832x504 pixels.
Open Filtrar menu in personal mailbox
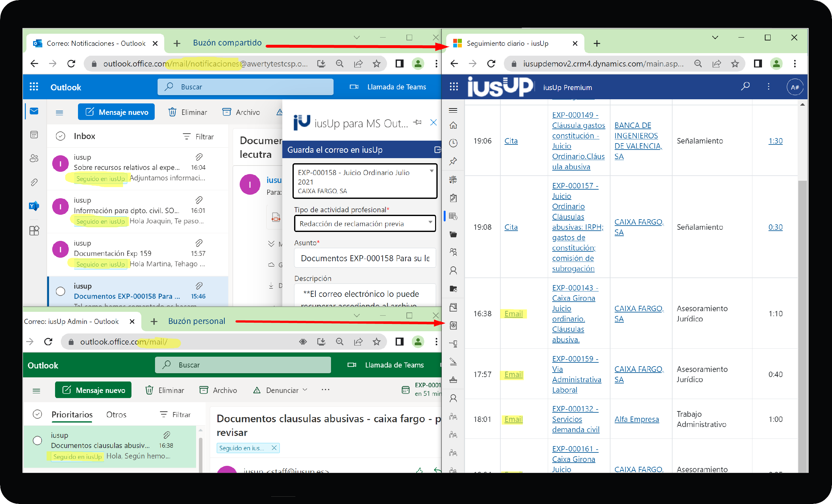(x=175, y=414)
